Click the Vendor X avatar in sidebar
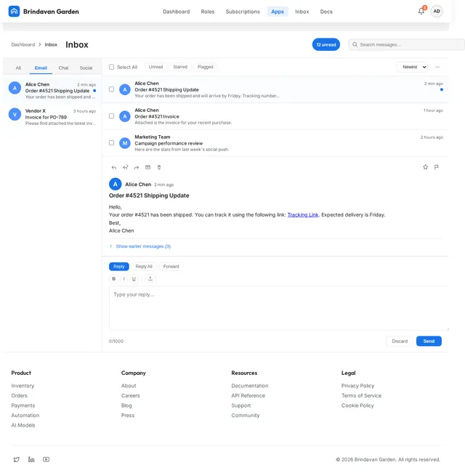Image resolution: width=465 pixels, height=476 pixels. tap(15, 114)
